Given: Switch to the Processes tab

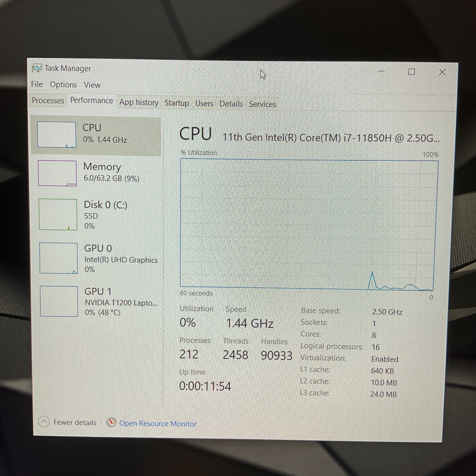Looking at the screenshot, I should pyautogui.click(x=48, y=101).
